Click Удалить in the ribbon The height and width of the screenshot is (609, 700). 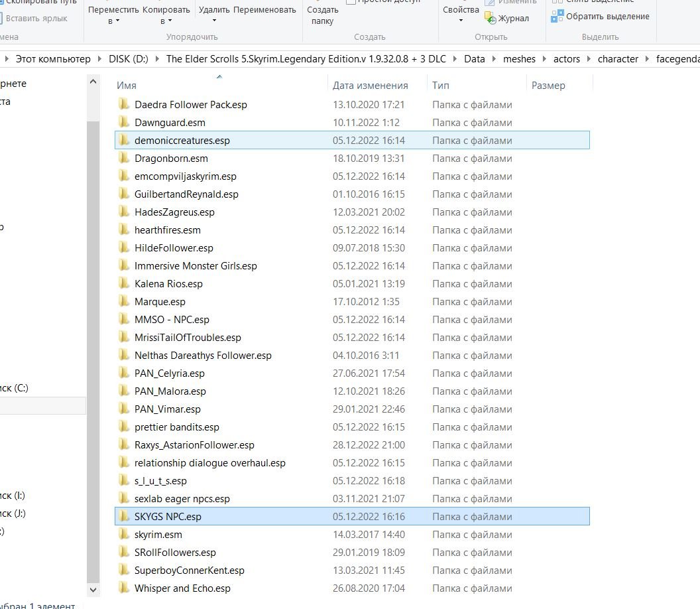(x=214, y=10)
